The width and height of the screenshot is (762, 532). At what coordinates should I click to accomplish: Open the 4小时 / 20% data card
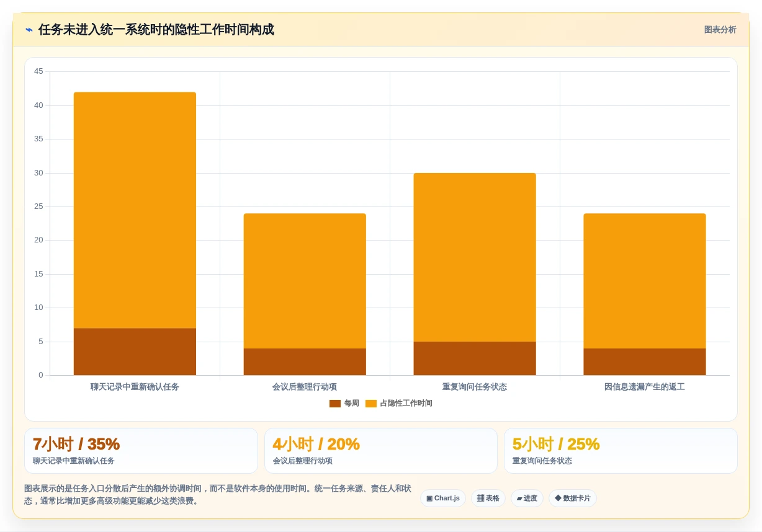pos(381,451)
